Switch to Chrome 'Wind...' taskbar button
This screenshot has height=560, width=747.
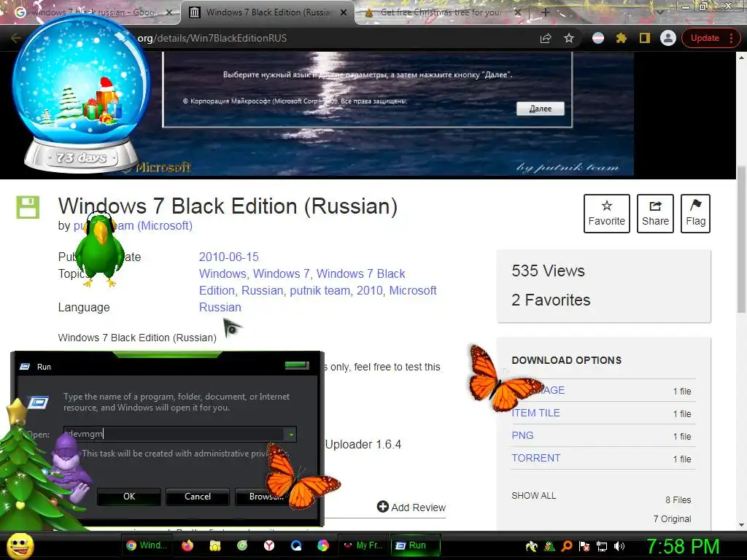(x=147, y=545)
